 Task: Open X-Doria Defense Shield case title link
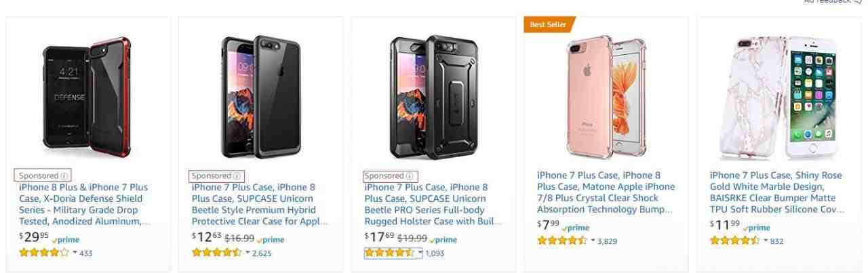coord(83,204)
